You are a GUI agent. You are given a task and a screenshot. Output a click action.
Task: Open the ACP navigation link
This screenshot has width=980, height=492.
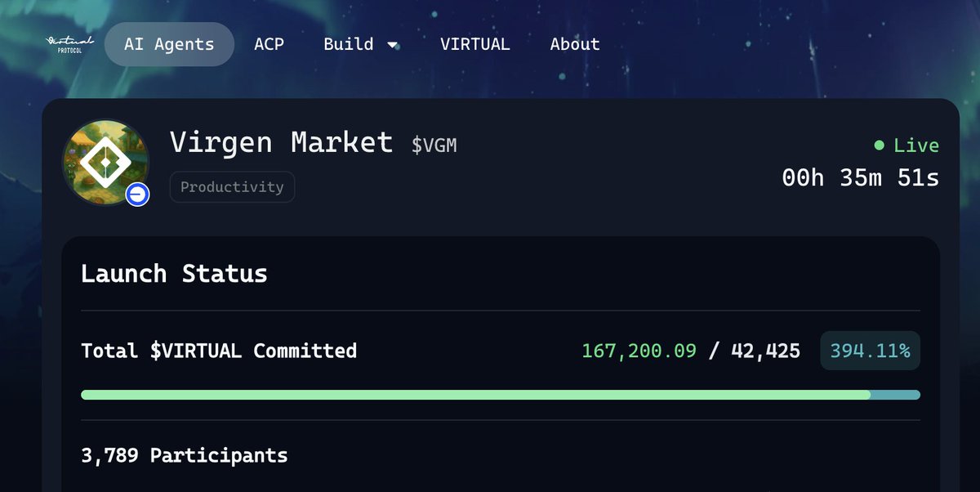[269, 44]
